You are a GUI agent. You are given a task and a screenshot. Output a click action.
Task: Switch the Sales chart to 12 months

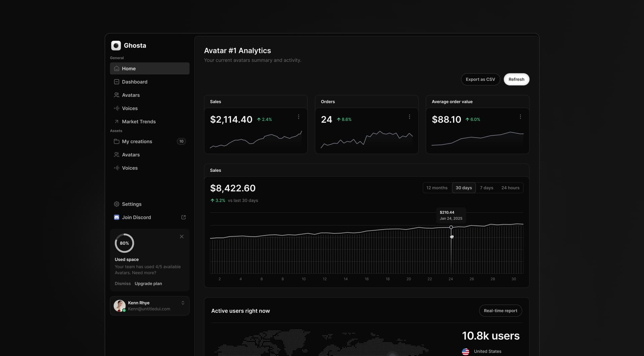point(437,188)
